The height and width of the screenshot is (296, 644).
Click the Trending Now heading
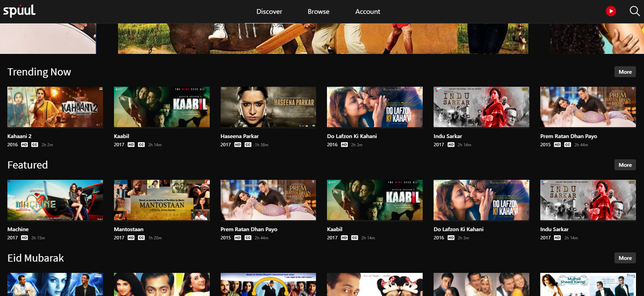(39, 72)
